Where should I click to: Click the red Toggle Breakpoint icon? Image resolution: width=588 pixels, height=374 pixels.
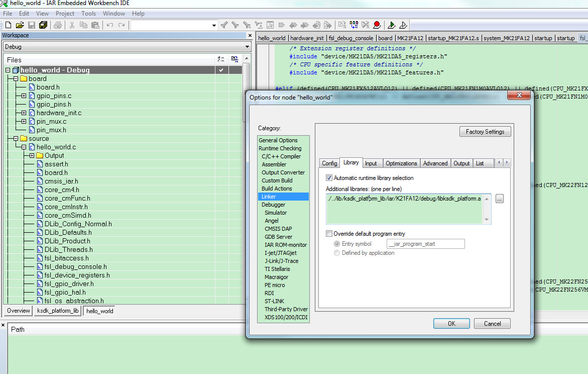377,25
